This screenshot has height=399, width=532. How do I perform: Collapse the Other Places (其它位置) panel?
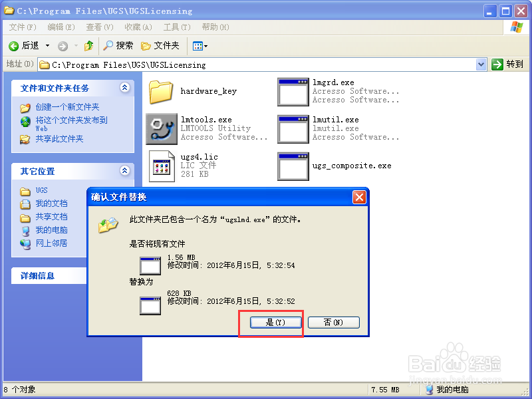click(124, 170)
